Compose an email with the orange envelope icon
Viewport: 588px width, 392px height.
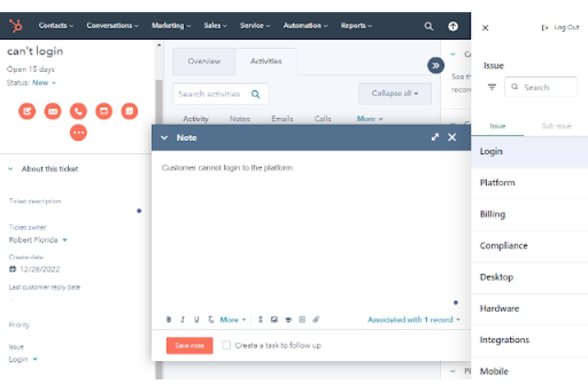53,111
